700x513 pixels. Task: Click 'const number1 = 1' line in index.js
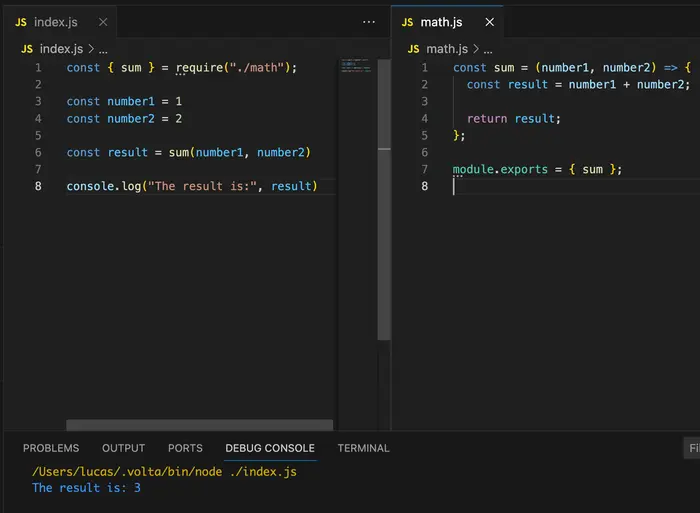124,102
